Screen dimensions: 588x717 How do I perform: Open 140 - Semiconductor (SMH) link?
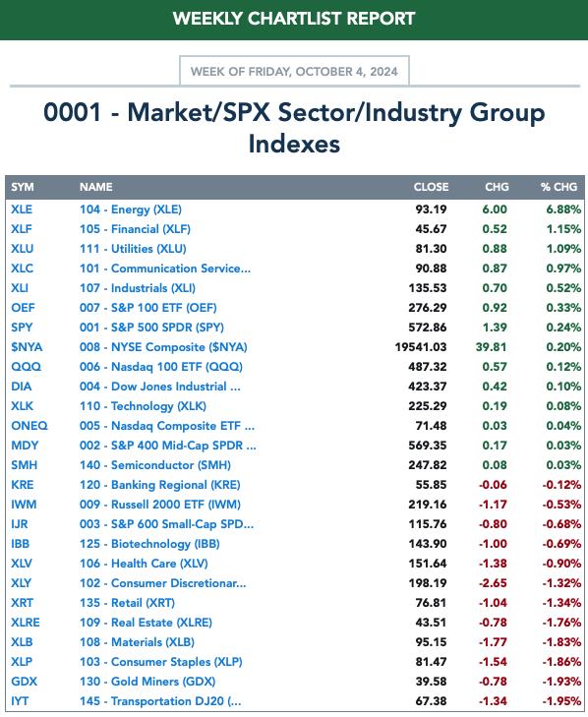coord(155,465)
